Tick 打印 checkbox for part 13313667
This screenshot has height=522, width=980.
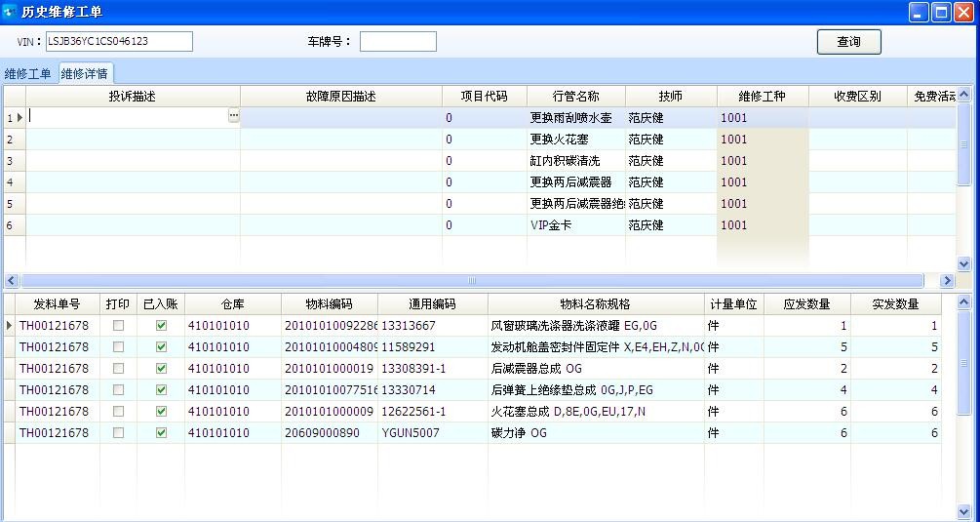point(119,326)
